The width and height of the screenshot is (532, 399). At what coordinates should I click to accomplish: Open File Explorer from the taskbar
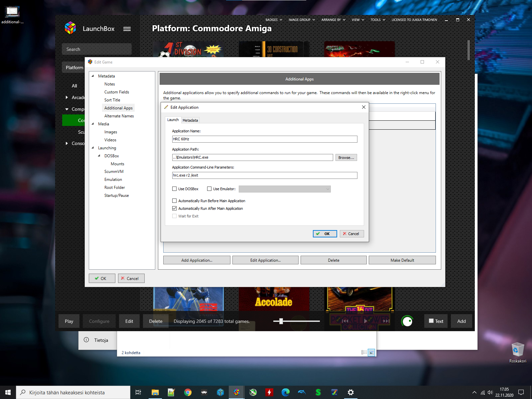pos(155,392)
